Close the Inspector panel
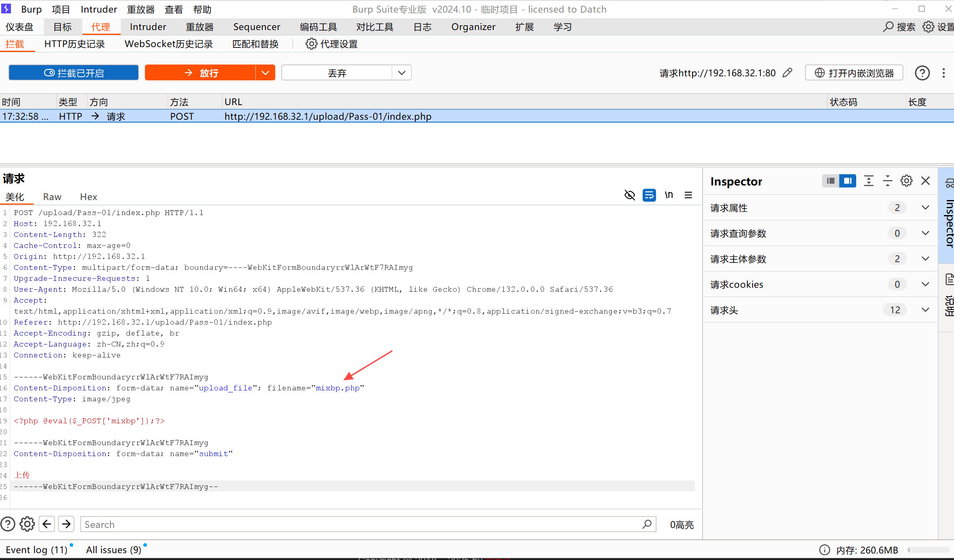The image size is (954, 560). click(x=925, y=181)
